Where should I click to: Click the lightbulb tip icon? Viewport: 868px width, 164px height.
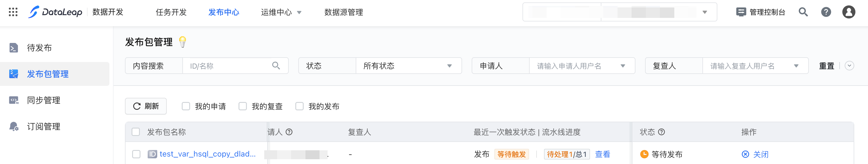(183, 42)
